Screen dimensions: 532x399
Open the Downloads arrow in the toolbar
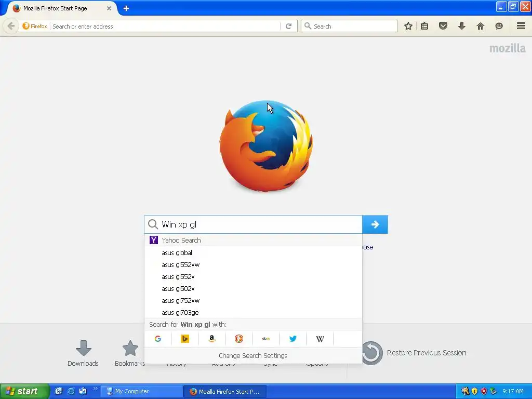(x=462, y=26)
